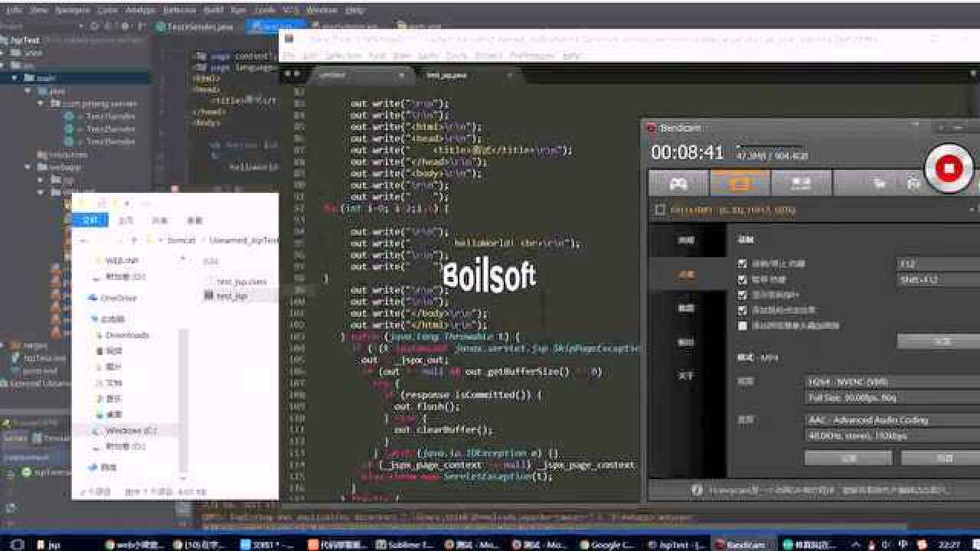Image resolution: width=980 pixels, height=551 pixels.
Task: Open Goto menu in Sublime Text
Action: point(427,56)
